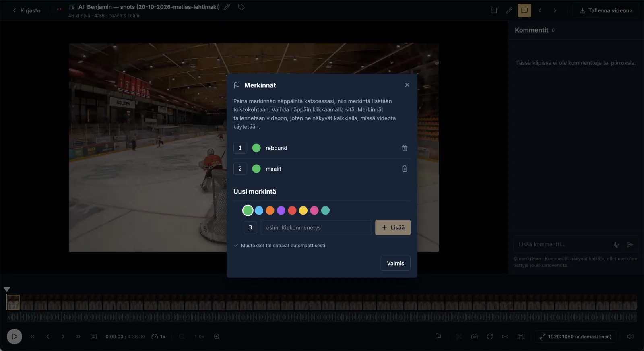Rewind with the double left arrow

coord(33,337)
